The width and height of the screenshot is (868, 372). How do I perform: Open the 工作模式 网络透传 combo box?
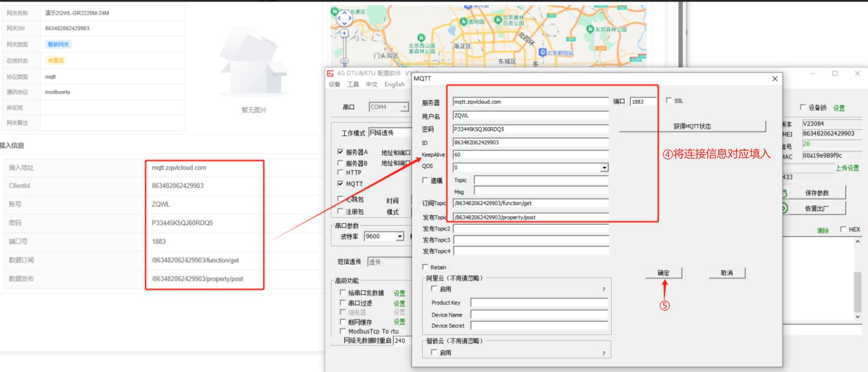tap(390, 133)
